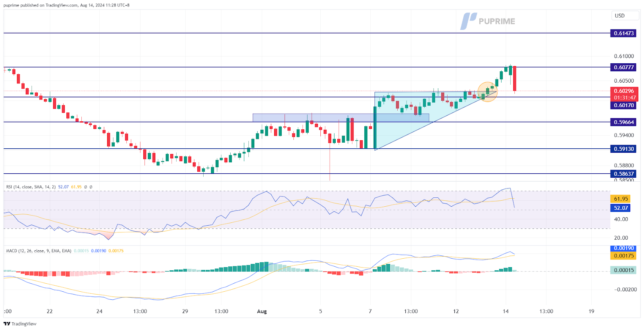644x330 pixels.
Task: Click the RSI 40.00 axis value
Action: pos(621,220)
